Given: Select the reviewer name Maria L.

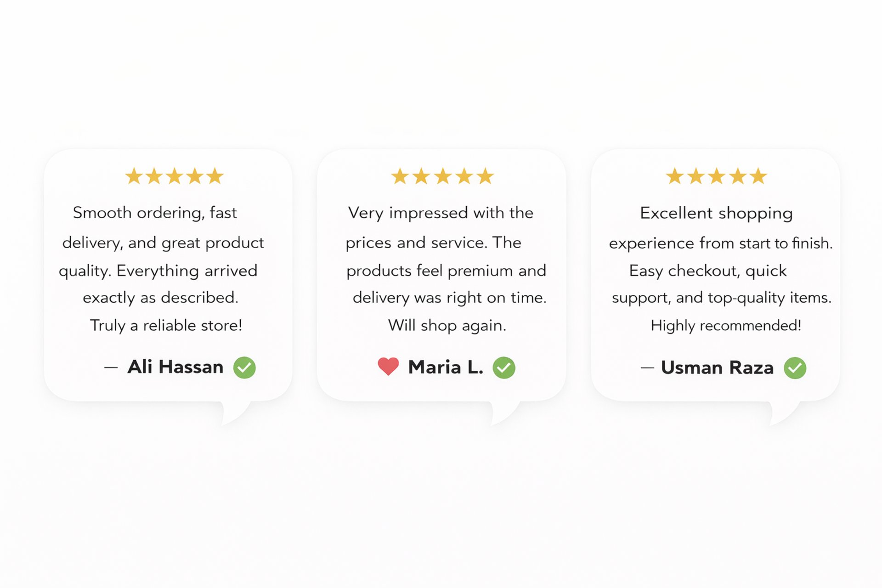Looking at the screenshot, I should click(446, 367).
